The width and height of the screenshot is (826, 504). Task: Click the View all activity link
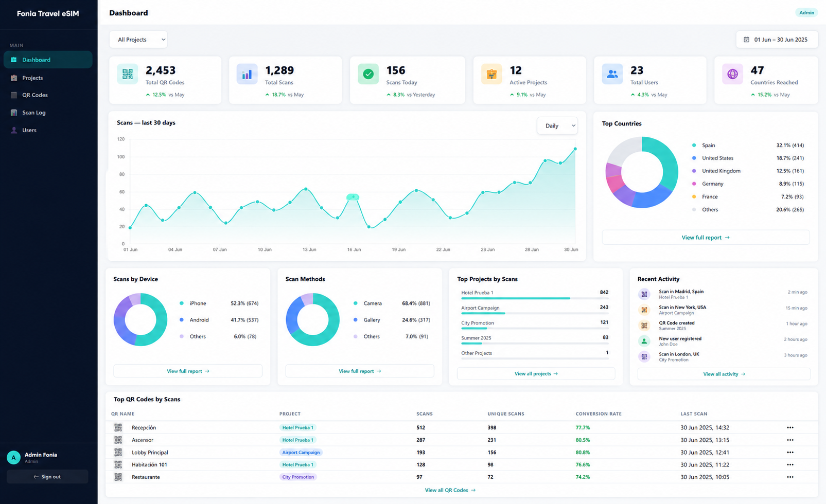coord(724,374)
